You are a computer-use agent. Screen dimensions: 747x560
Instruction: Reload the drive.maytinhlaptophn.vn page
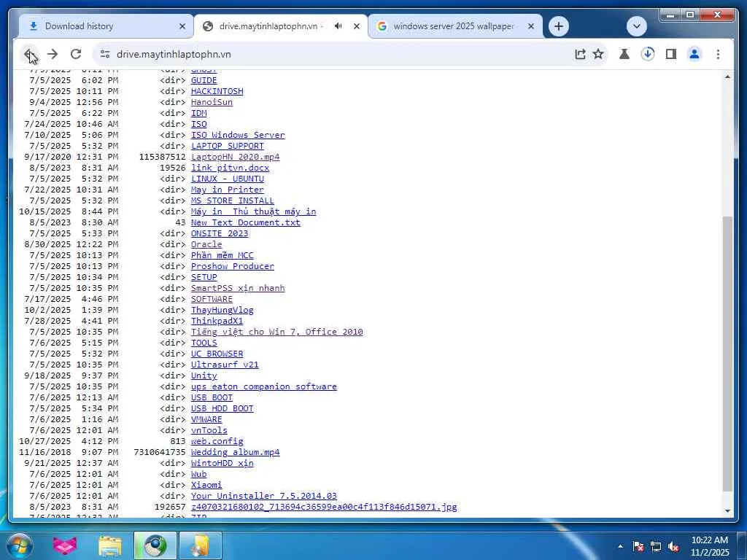[x=76, y=54]
